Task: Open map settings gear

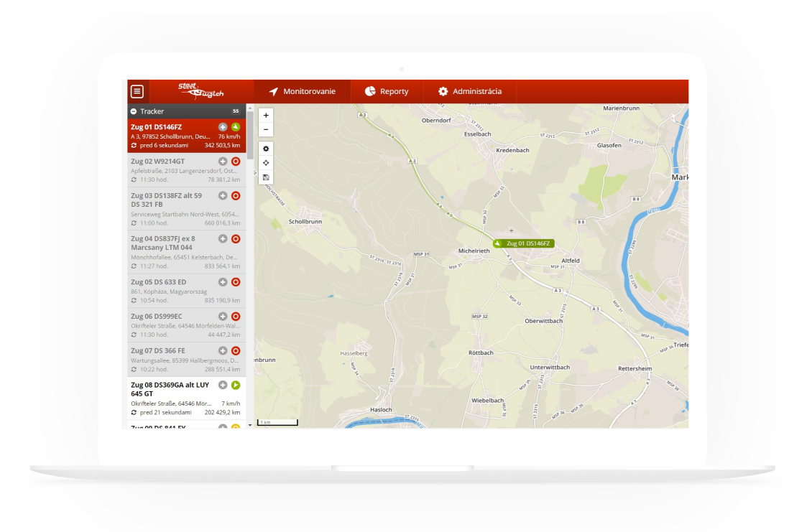Action: (x=266, y=149)
